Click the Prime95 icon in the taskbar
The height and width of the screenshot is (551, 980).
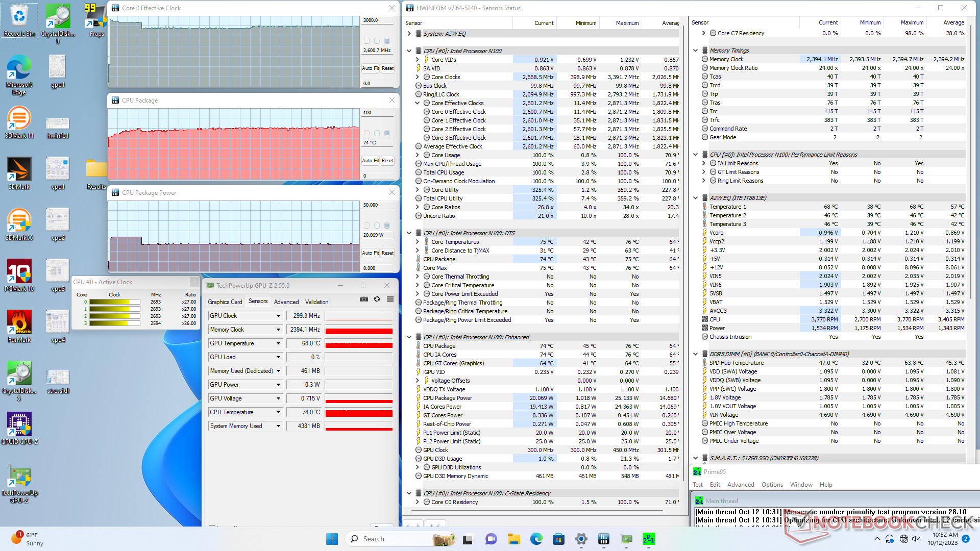pos(648,539)
